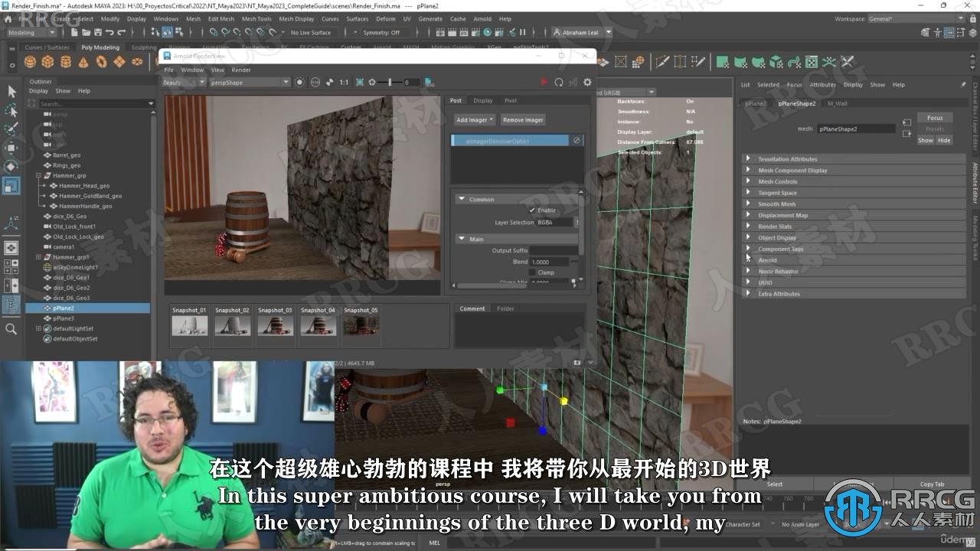Open the perspShape camera dropdown
This screenshot has height=551, width=980.
tap(250, 82)
